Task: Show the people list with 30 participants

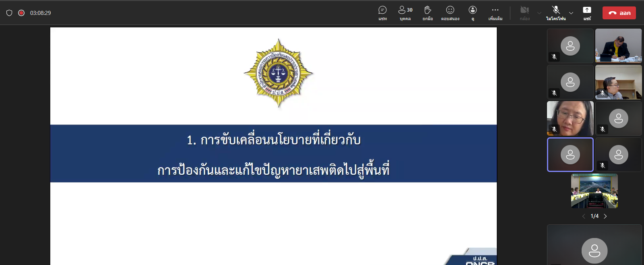Action: point(405,12)
